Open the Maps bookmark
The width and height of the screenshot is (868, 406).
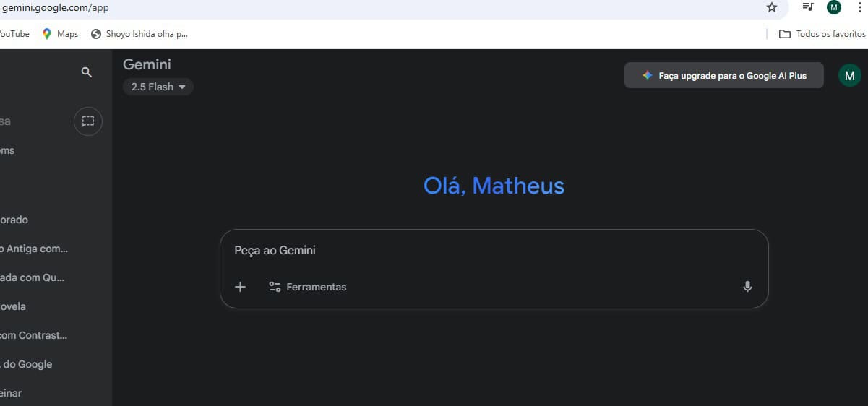click(60, 34)
